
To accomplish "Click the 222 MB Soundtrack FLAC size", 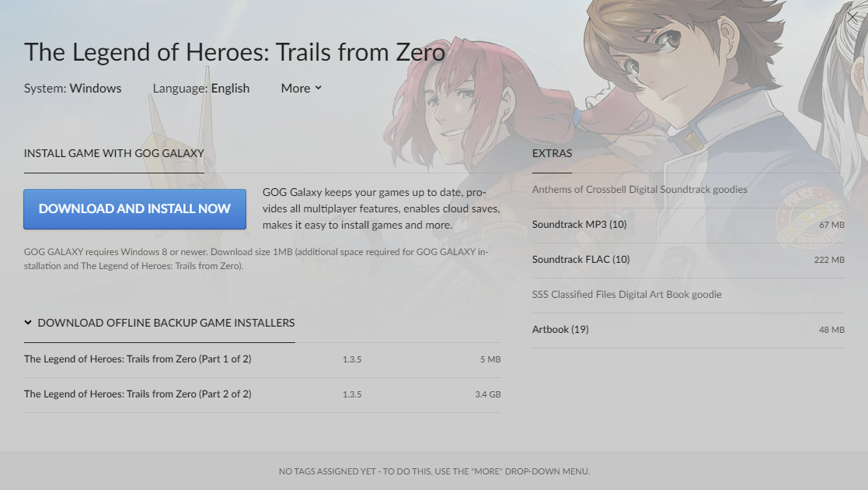I will click(829, 260).
